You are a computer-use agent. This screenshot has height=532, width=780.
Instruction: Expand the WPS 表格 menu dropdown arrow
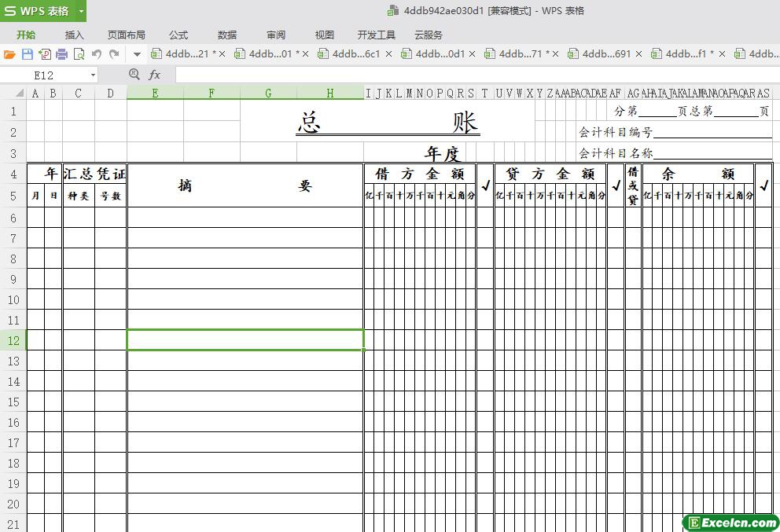coord(81,10)
